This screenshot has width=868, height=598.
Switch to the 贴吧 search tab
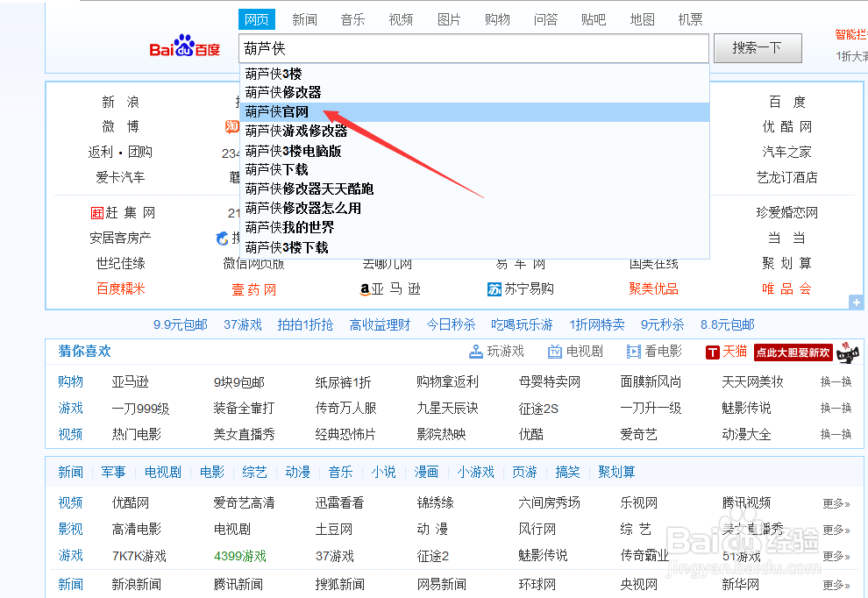594,19
